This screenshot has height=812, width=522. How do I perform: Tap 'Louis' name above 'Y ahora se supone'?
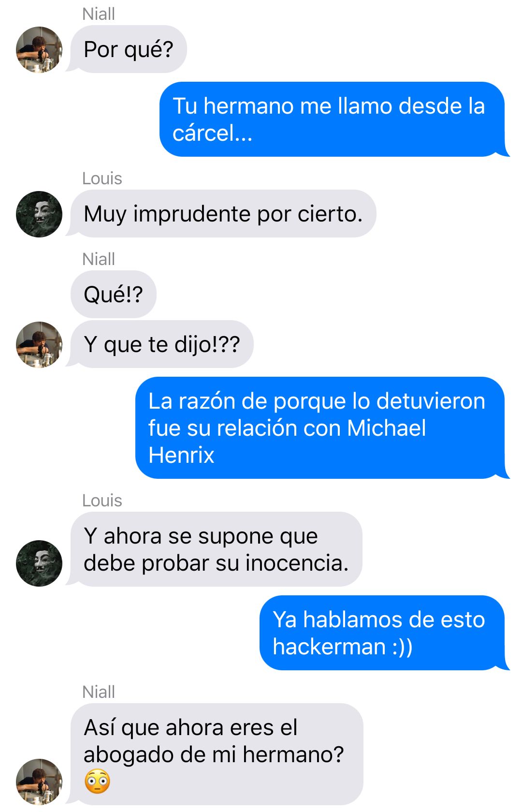(102, 501)
